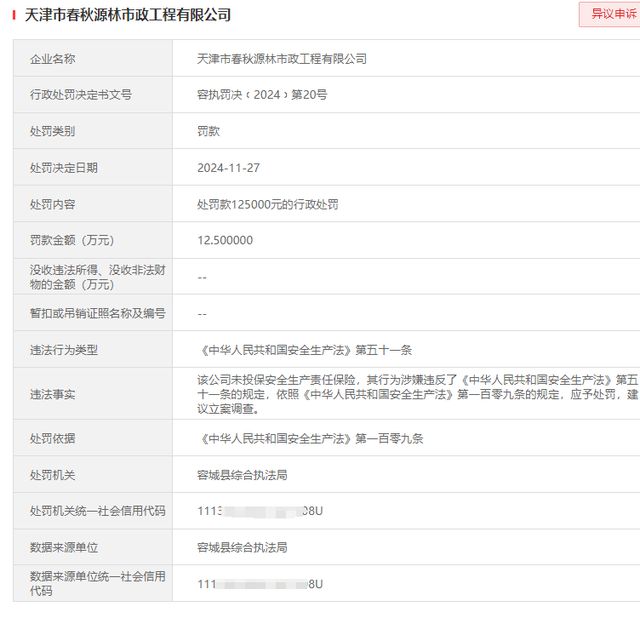Select the date 2024-11-27

coord(229,168)
